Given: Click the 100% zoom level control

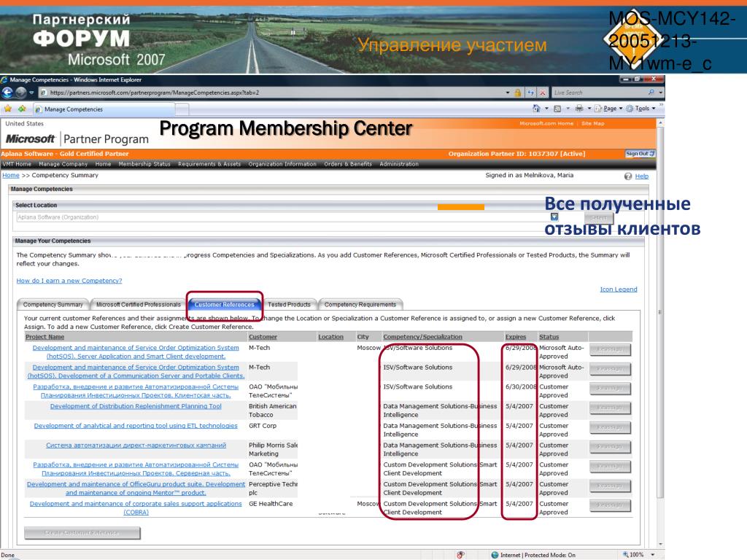Looking at the screenshot, I should click(633, 555).
